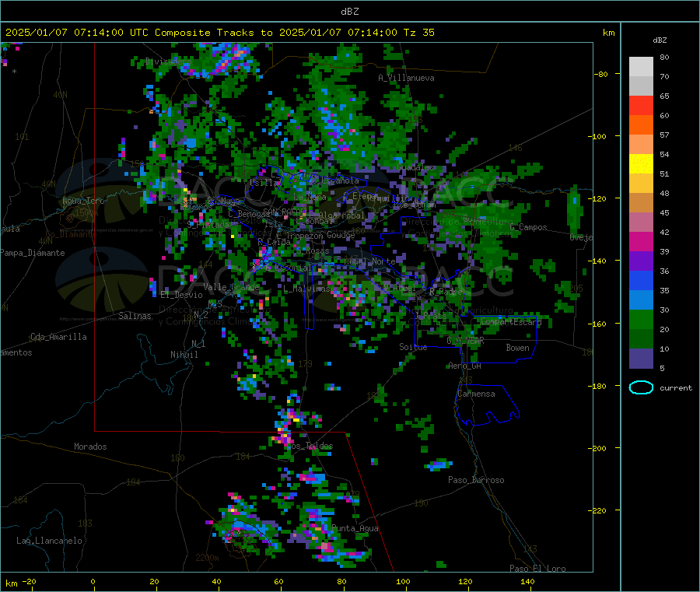Click the 'Valle_Grande' map label
Viewport: 700px width, 592px height.
[231, 287]
